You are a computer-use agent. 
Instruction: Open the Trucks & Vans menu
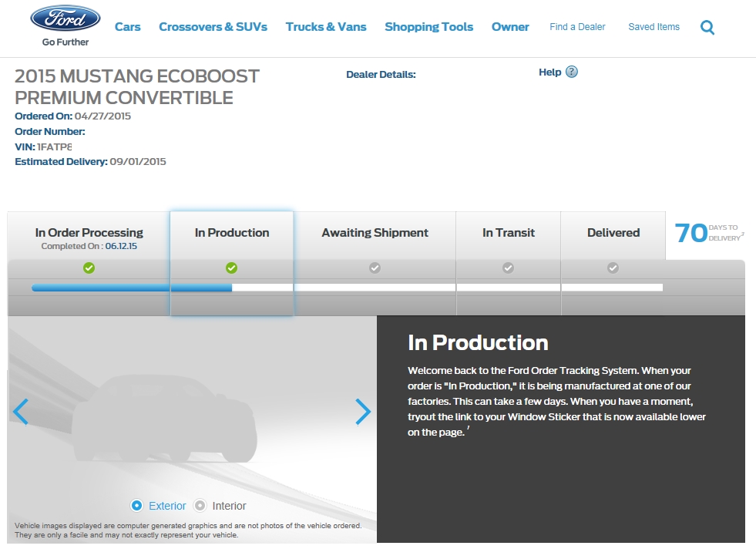(x=326, y=27)
